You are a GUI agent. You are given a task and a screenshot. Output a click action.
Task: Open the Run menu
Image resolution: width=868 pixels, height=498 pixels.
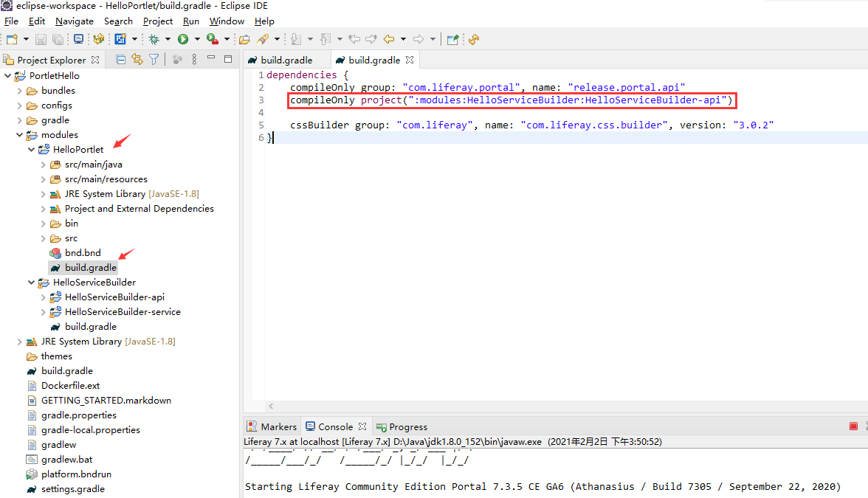[x=191, y=21]
